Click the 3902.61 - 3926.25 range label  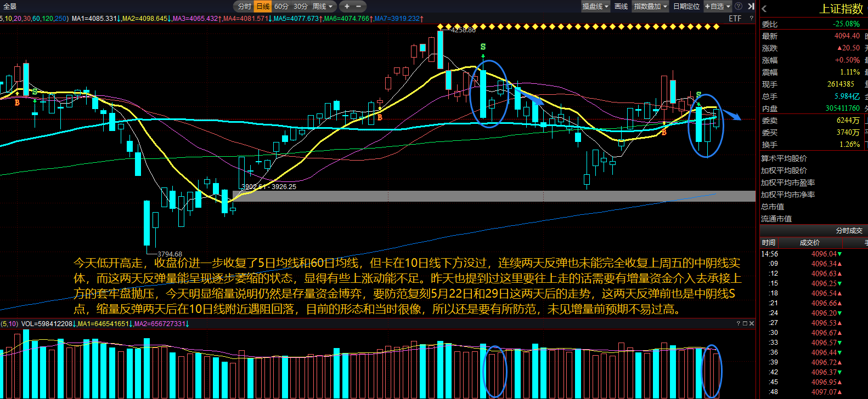click(269, 187)
